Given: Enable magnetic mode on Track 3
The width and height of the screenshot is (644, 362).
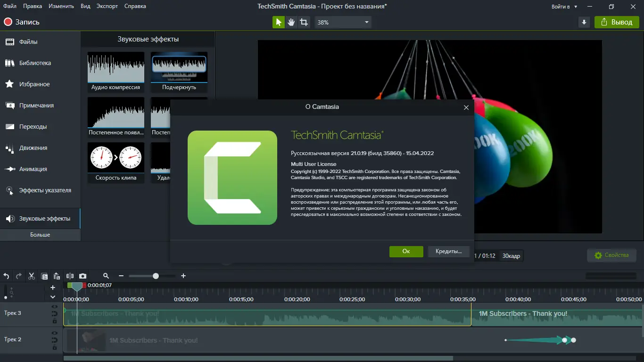Looking at the screenshot, I should tap(55, 314).
